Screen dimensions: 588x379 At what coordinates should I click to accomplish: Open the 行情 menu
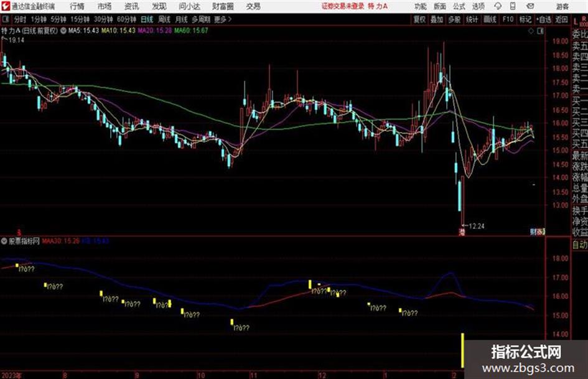click(x=77, y=6)
